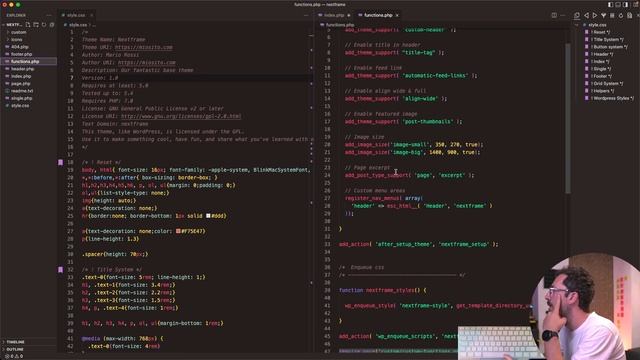Click the list icon in the right panel toolbar
The width and height of the screenshot is (640, 360).
[612, 15]
